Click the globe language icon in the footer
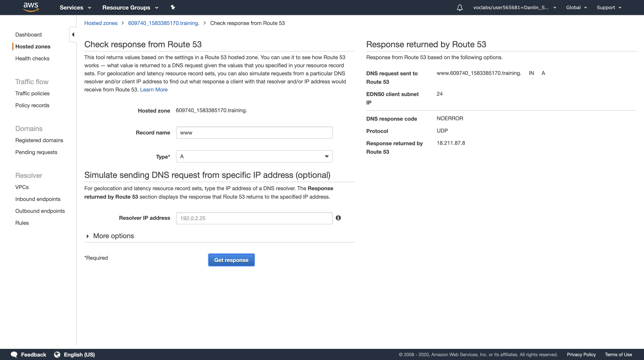Viewport: 644px width, 360px height. pyautogui.click(x=57, y=354)
